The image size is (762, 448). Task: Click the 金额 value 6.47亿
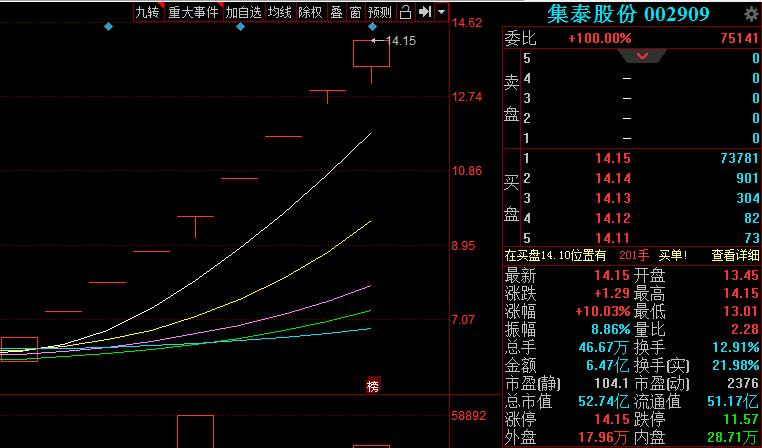(x=607, y=365)
